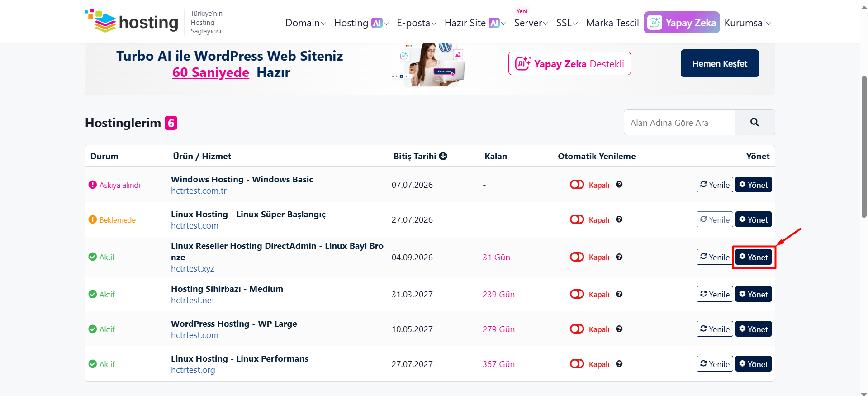
Task: Open the hctrtest.xyz domain link
Action: [x=193, y=269]
